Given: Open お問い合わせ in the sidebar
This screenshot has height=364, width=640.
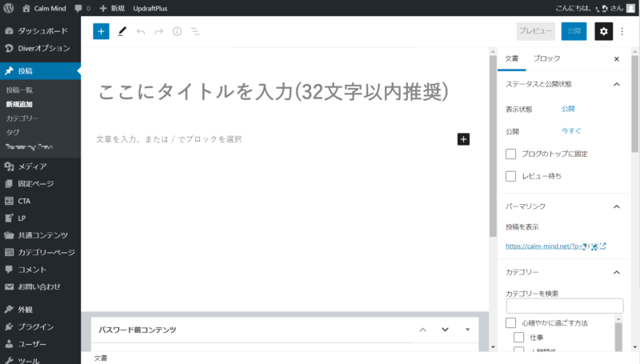Looking at the screenshot, I should [x=41, y=286].
